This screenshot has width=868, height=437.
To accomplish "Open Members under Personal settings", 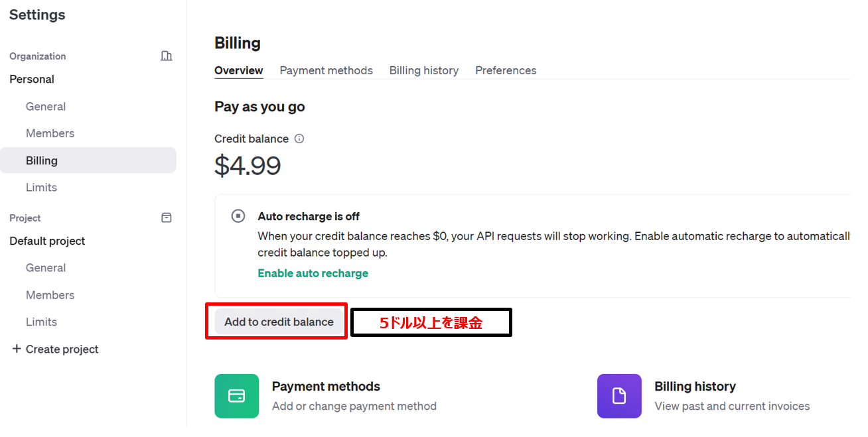I will 50,133.
